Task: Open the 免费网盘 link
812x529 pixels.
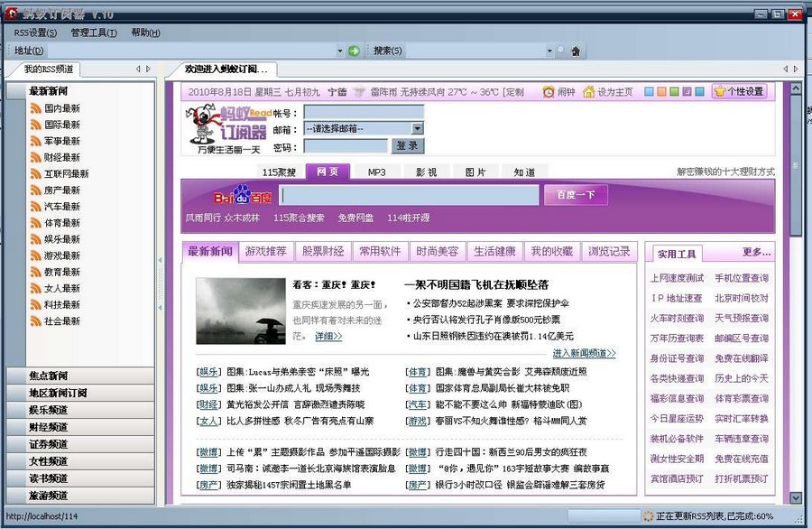Action: (355, 218)
